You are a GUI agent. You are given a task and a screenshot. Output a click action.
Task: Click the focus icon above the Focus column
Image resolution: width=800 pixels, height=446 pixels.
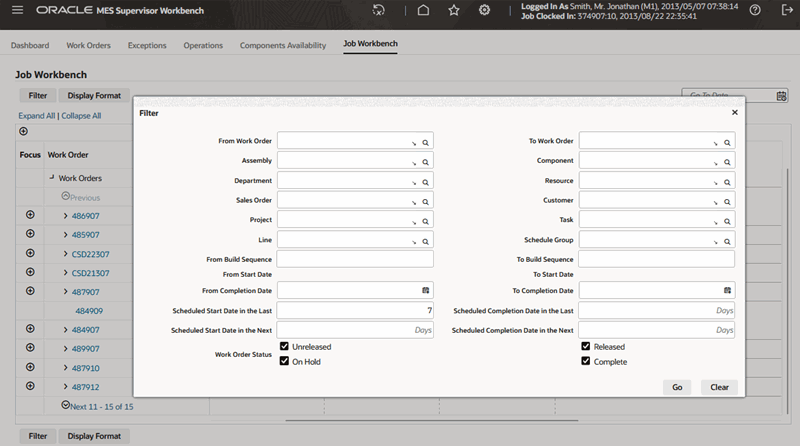[x=23, y=131]
